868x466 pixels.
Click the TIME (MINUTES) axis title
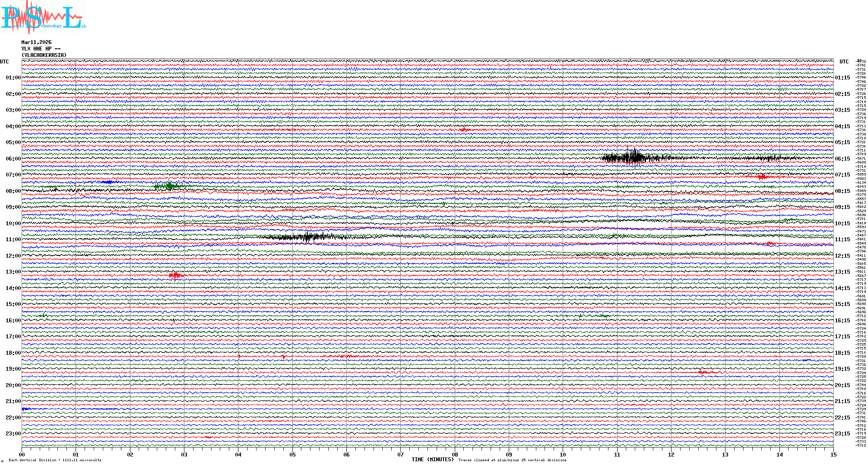coord(433,460)
